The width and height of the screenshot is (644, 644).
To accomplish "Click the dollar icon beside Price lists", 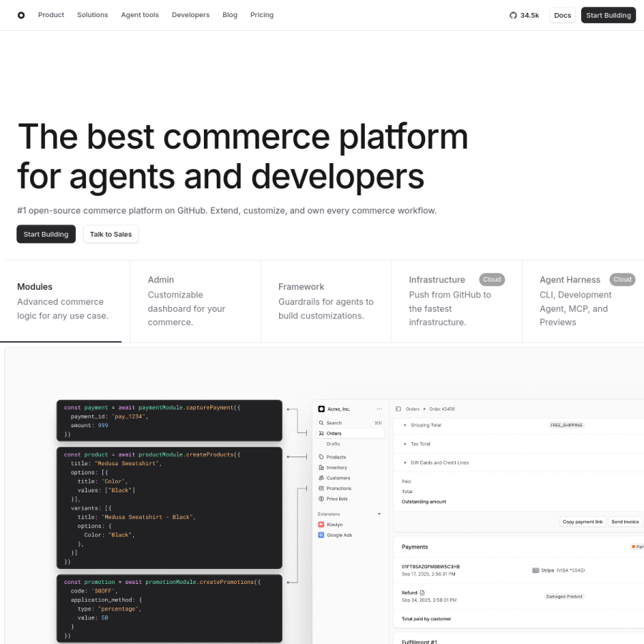I will coord(321,499).
